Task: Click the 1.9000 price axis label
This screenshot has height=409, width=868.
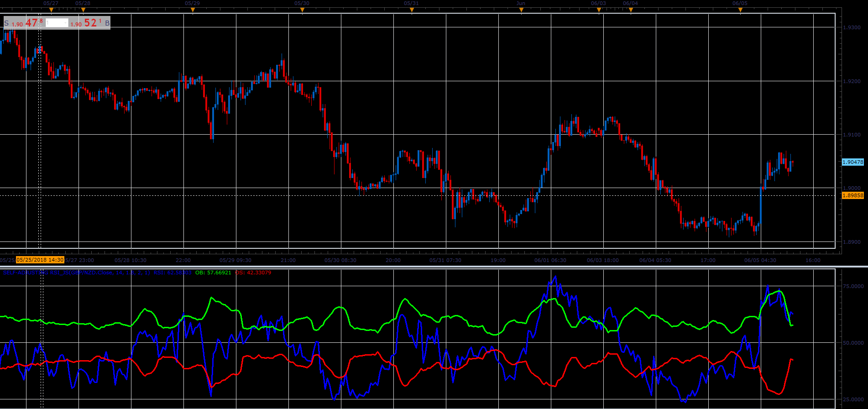Action: click(x=852, y=188)
